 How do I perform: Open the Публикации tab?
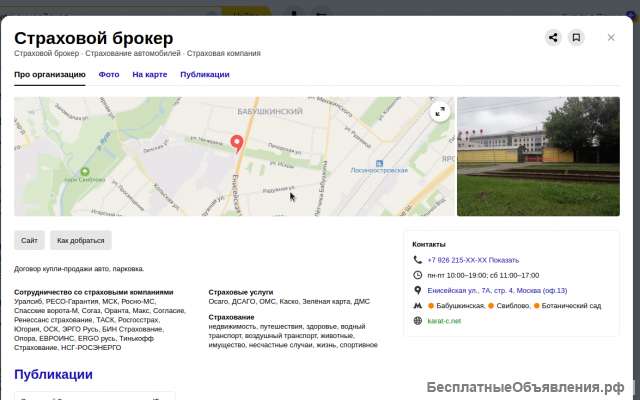205,75
